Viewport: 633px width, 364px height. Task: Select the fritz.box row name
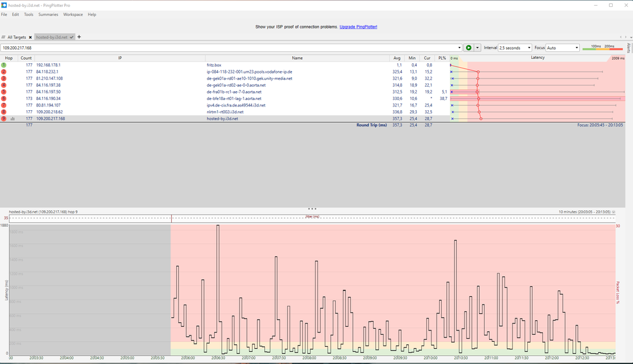(x=214, y=65)
